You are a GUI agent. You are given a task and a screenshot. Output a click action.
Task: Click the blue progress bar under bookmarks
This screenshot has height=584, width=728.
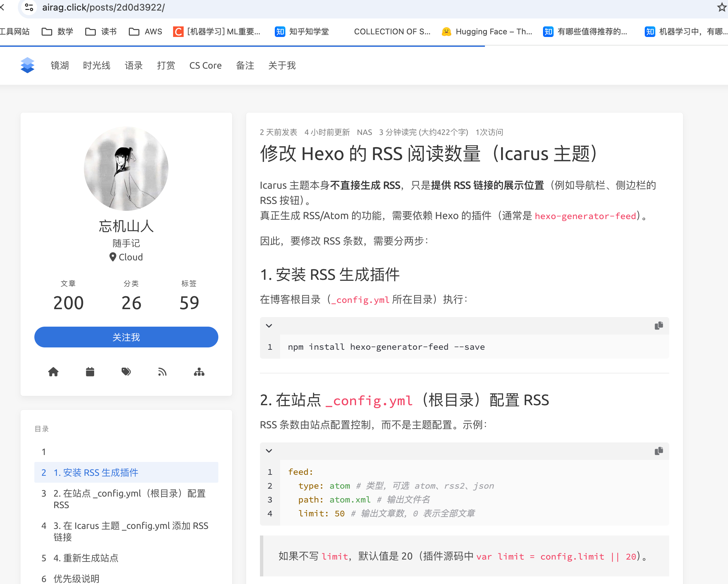(x=242, y=46)
